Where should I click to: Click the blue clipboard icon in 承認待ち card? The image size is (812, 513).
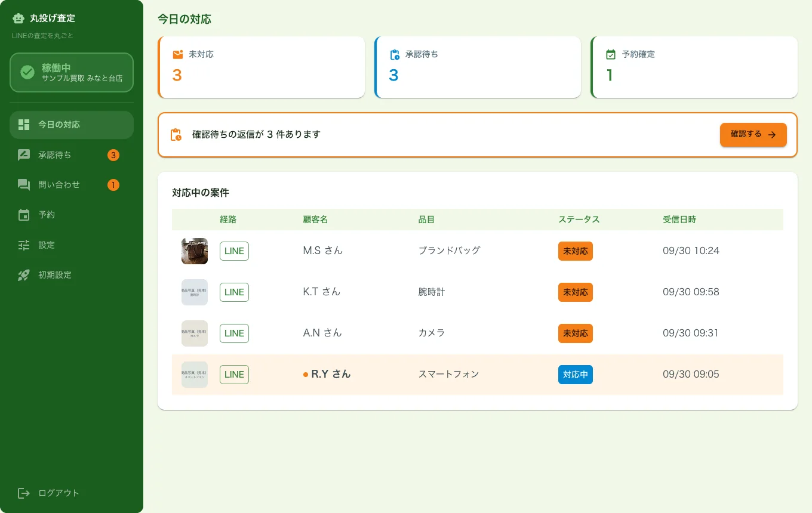[394, 54]
